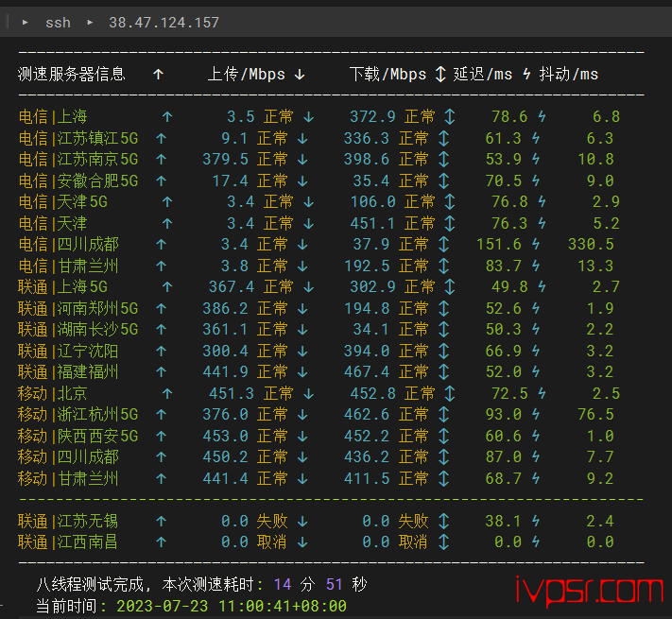Click the row label 联通|江西南昌
The width and height of the screenshot is (672, 619).
point(69,542)
